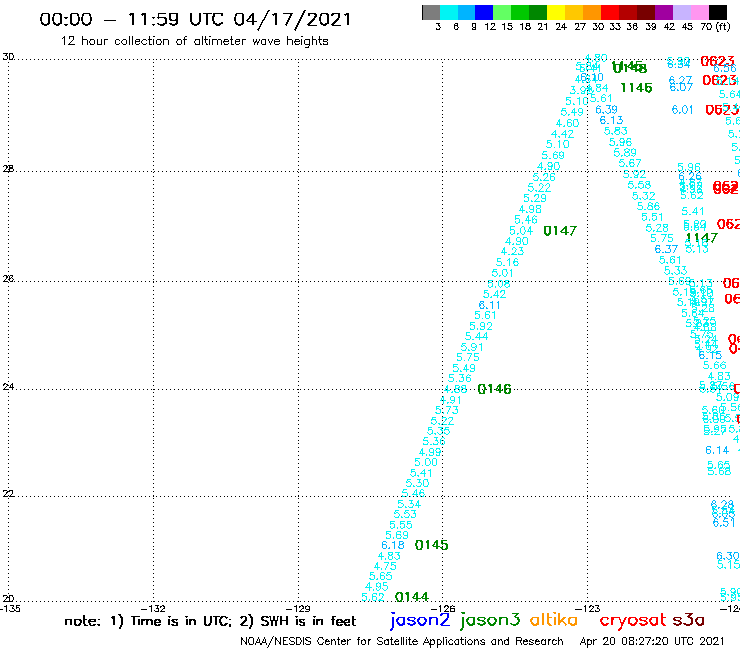Click the wave height value '6.18'
The width and height of the screenshot is (740, 650).
393,545
